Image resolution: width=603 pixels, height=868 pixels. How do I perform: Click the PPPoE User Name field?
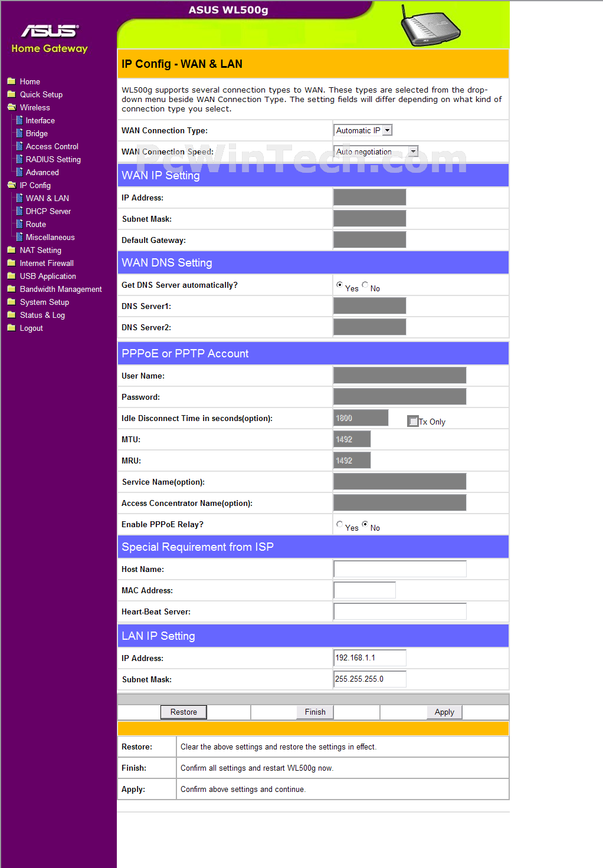click(400, 375)
